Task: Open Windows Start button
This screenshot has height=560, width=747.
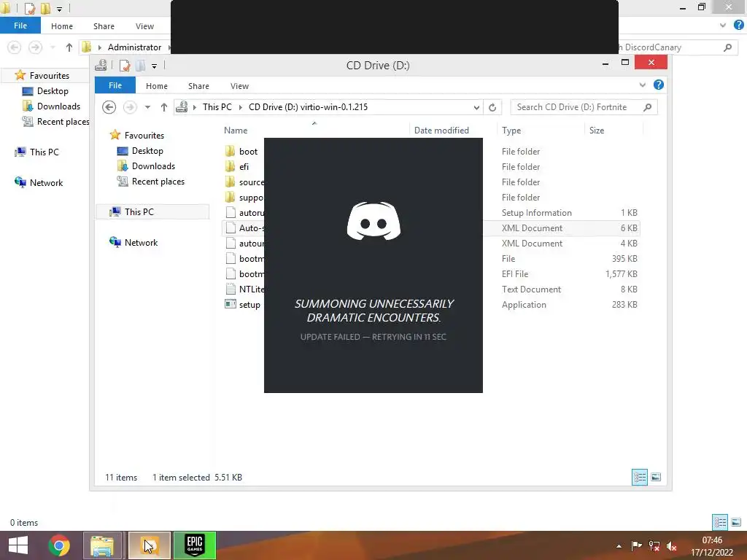Action: tap(18, 545)
